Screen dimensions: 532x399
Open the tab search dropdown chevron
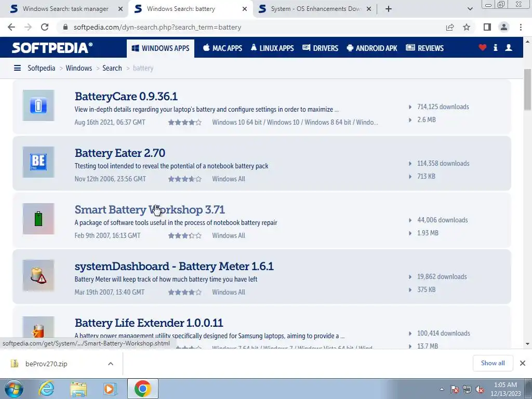tap(470, 9)
